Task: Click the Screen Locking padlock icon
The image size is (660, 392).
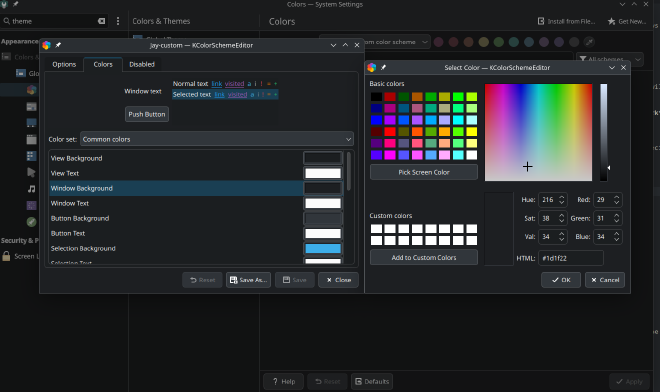Action: pos(6,256)
